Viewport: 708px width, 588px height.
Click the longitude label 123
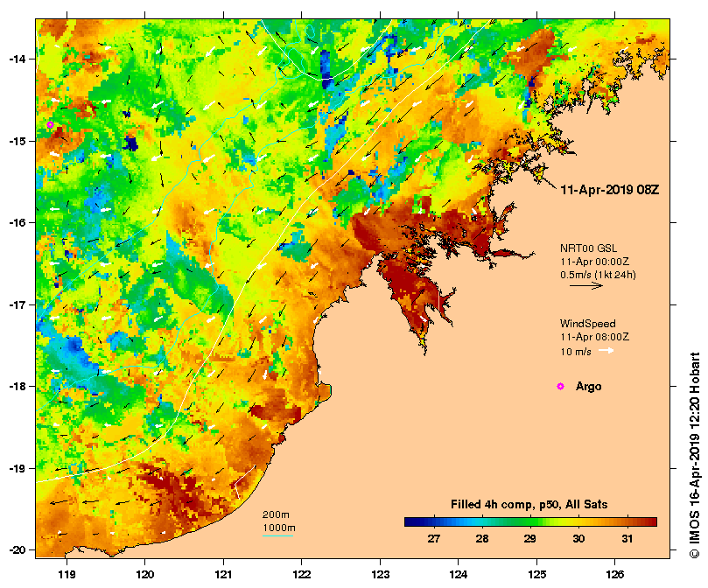[x=380, y=575]
